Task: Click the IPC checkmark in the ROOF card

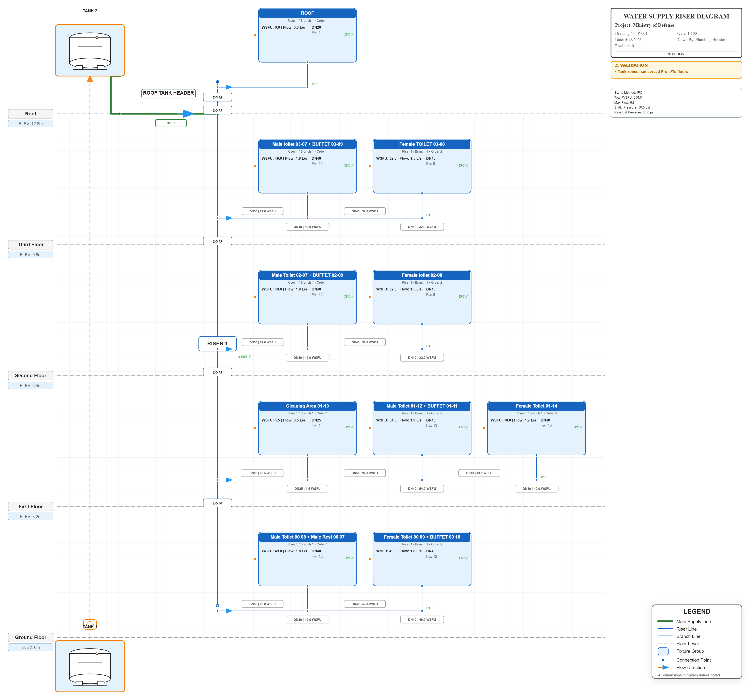Action: pyautogui.click(x=349, y=34)
